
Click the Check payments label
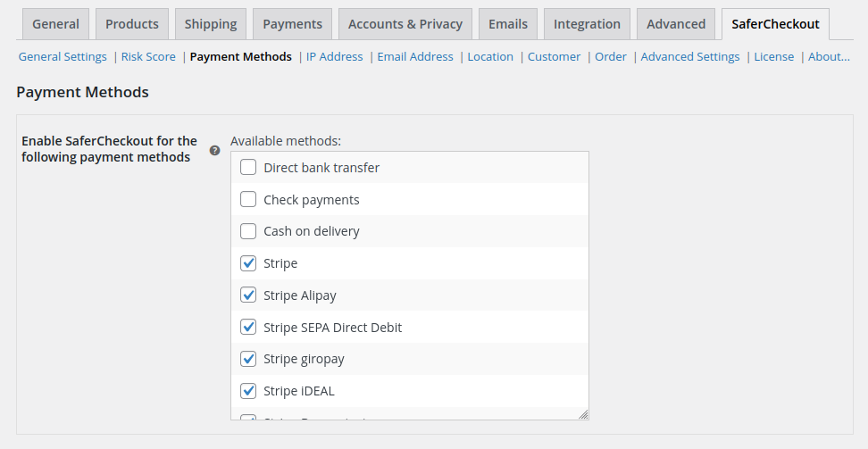click(x=311, y=199)
